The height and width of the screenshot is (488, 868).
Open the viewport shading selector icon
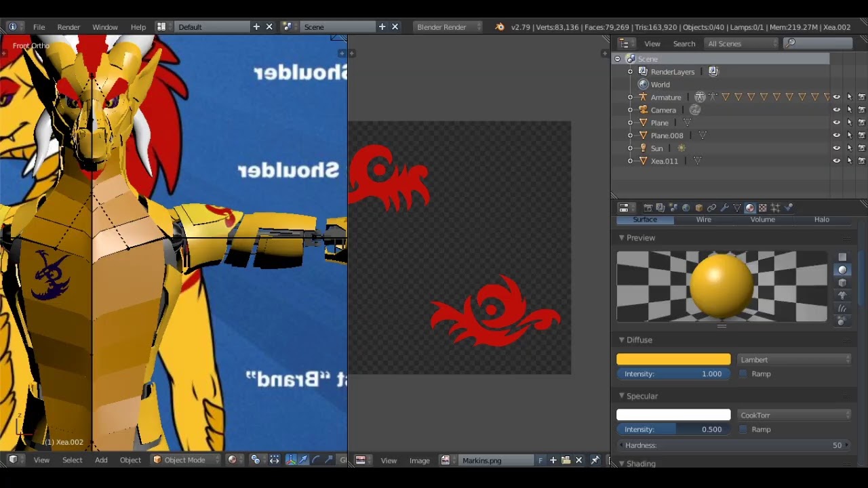pyautogui.click(x=233, y=460)
